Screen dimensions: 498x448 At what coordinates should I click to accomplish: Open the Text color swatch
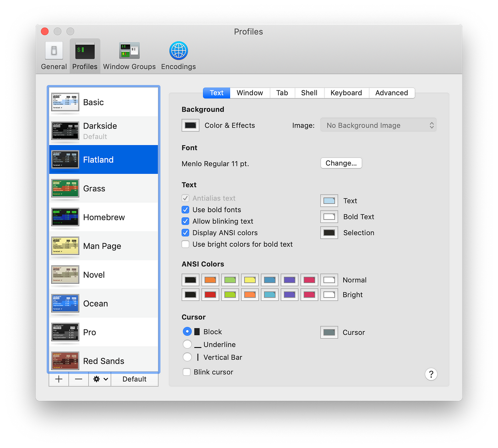coord(329,201)
